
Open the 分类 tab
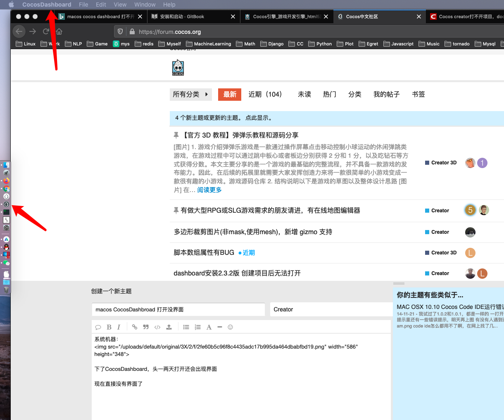coord(355,94)
